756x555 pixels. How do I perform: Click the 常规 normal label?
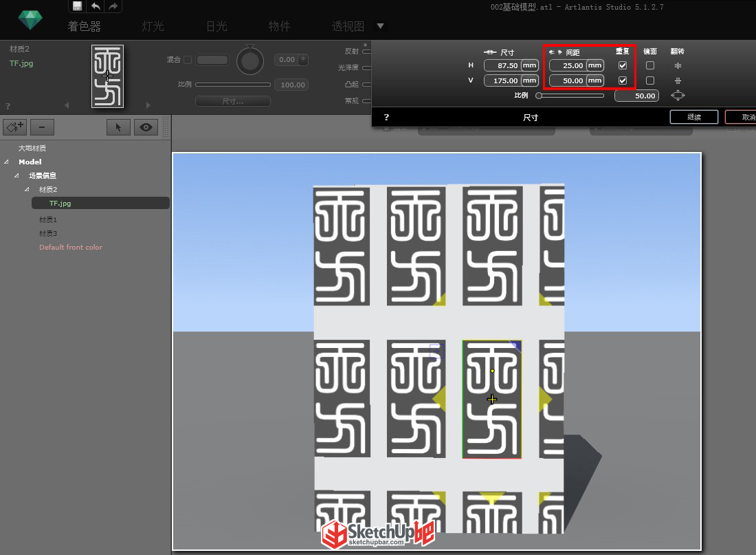(352, 101)
